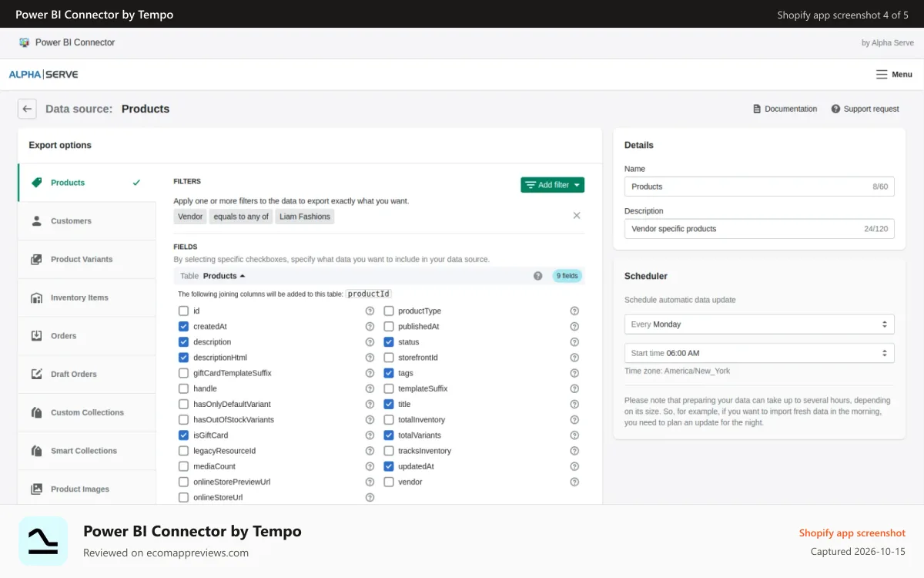Image resolution: width=924 pixels, height=578 pixels.
Task: Check the vendor field checkbox
Action: 389,482
